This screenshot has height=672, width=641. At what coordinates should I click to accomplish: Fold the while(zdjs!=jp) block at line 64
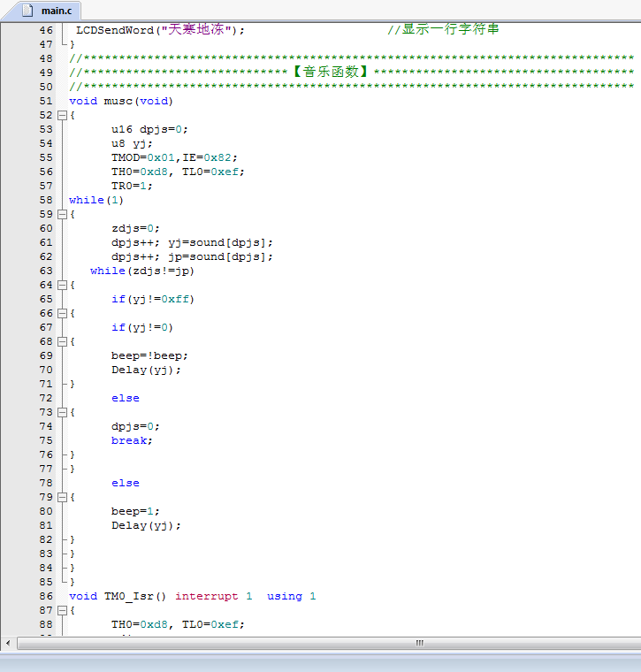(x=62, y=285)
